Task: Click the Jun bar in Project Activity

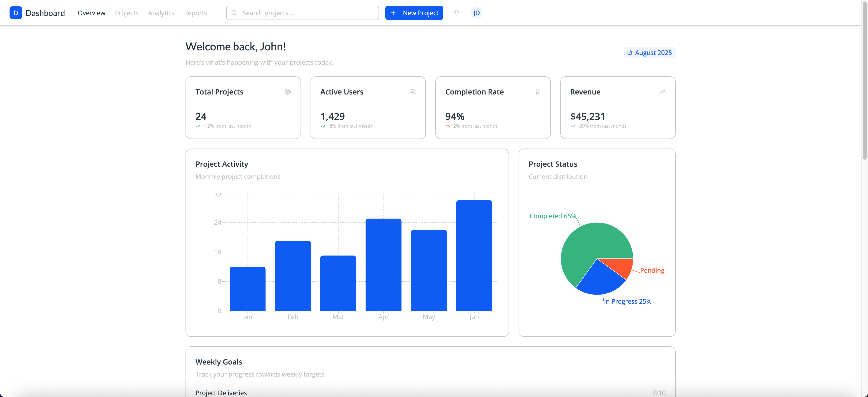Action: (x=474, y=256)
